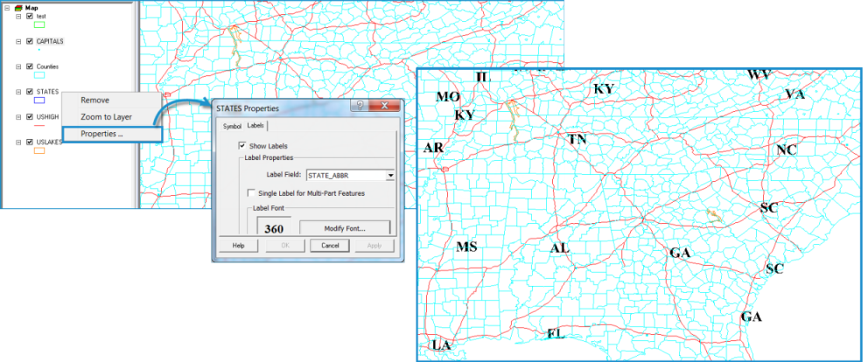Image resolution: width=868 pixels, height=362 pixels.
Task: Select the USHIGH layer name
Action: 46,117
